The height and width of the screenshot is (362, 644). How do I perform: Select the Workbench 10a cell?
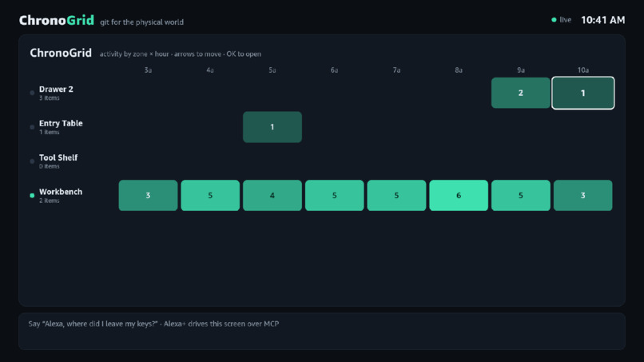[x=582, y=196]
